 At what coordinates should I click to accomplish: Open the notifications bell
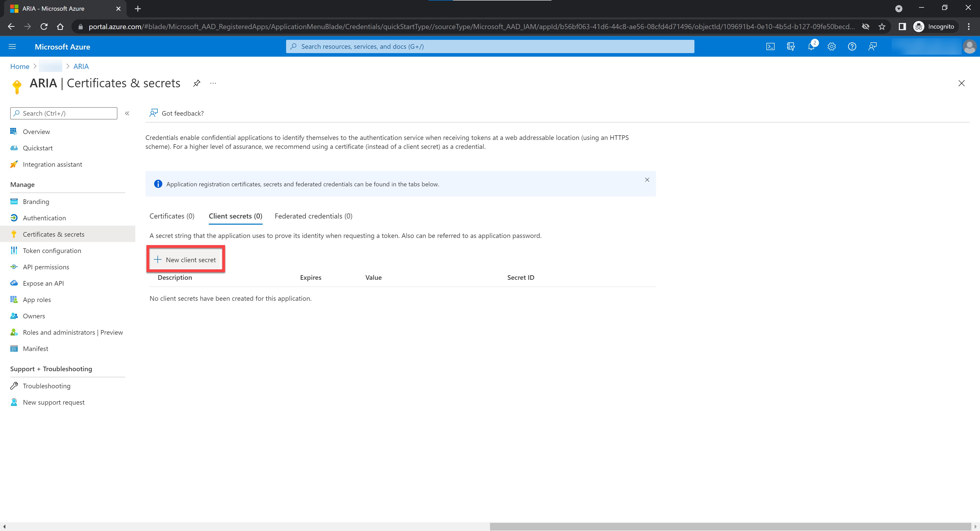pos(811,46)
